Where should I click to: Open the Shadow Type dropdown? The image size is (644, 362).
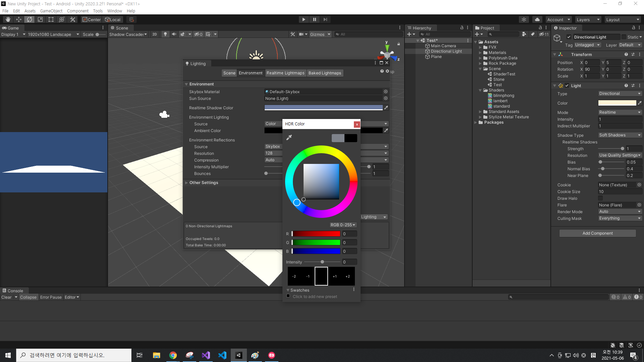[x=620, y=135]
